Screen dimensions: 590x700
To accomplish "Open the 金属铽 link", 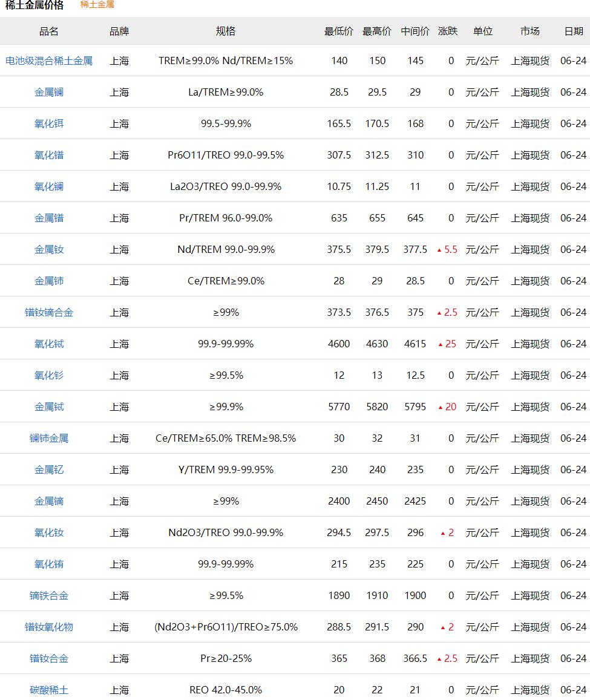I will pos(49,407).
